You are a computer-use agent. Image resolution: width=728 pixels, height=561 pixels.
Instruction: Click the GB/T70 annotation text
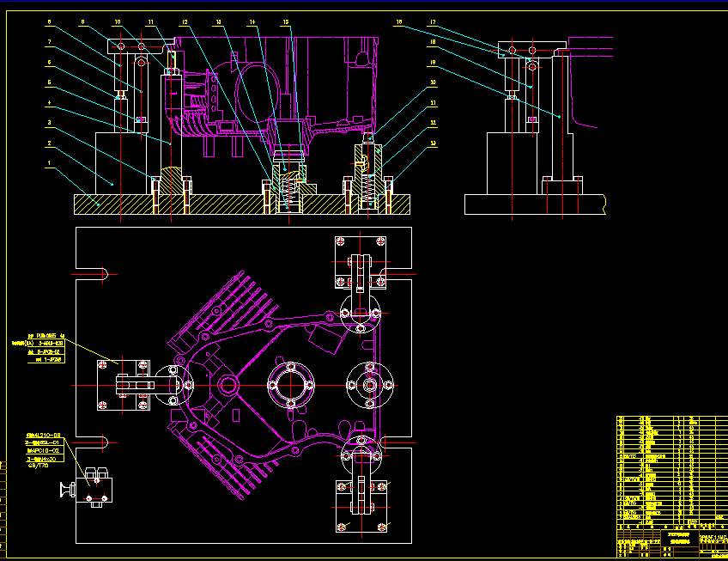pyautogui.click(x=38, y=466)
